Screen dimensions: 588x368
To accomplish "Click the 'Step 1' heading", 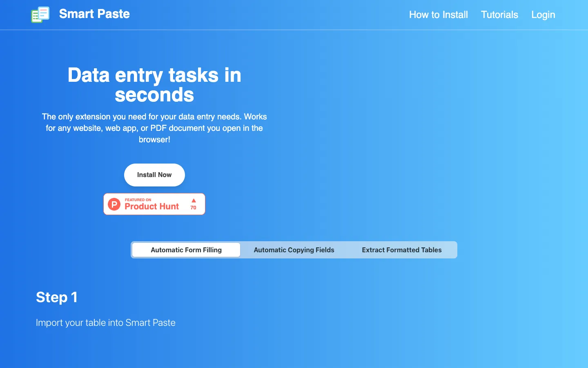I will coord(57,297).
